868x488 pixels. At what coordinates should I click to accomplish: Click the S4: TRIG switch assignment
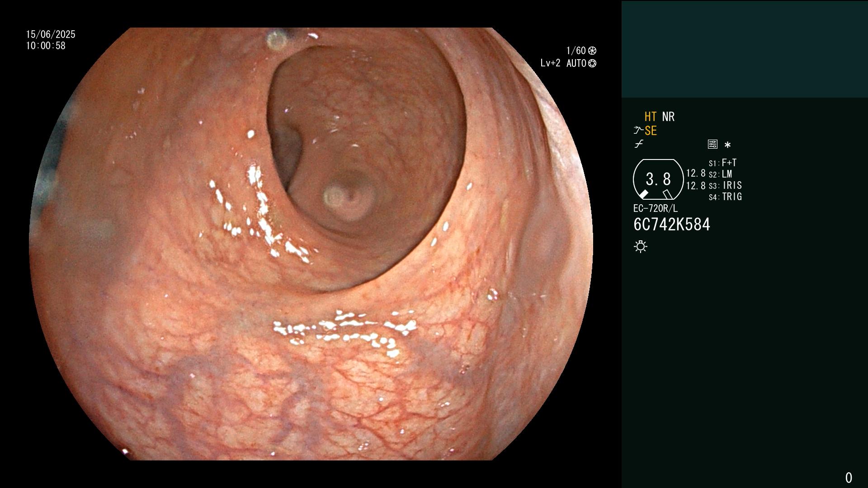tap(725, 197)
